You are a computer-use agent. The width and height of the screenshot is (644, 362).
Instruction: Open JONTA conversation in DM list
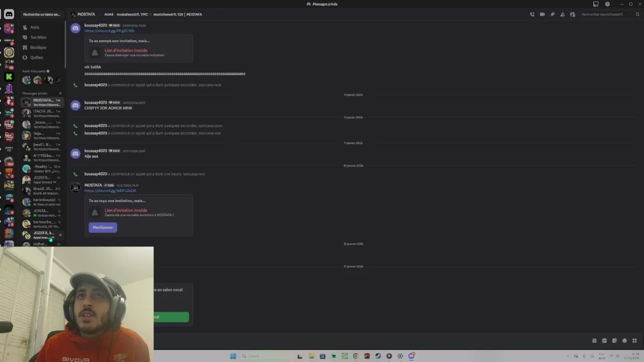(43, 213)
